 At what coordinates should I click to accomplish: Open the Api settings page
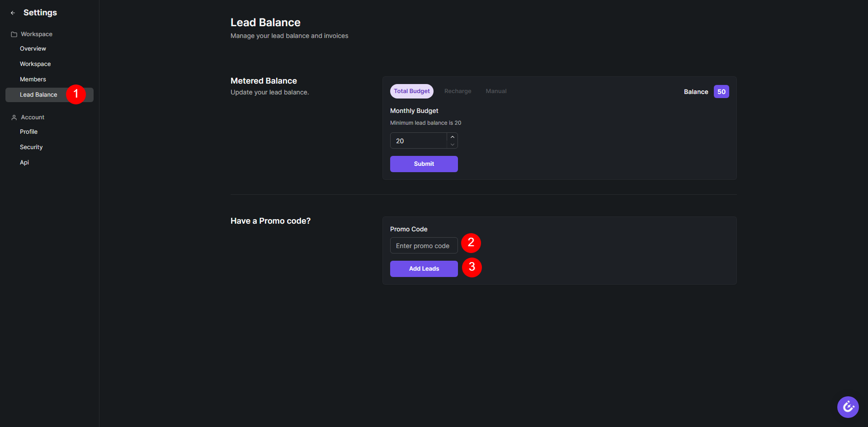(x=24, y=163)
